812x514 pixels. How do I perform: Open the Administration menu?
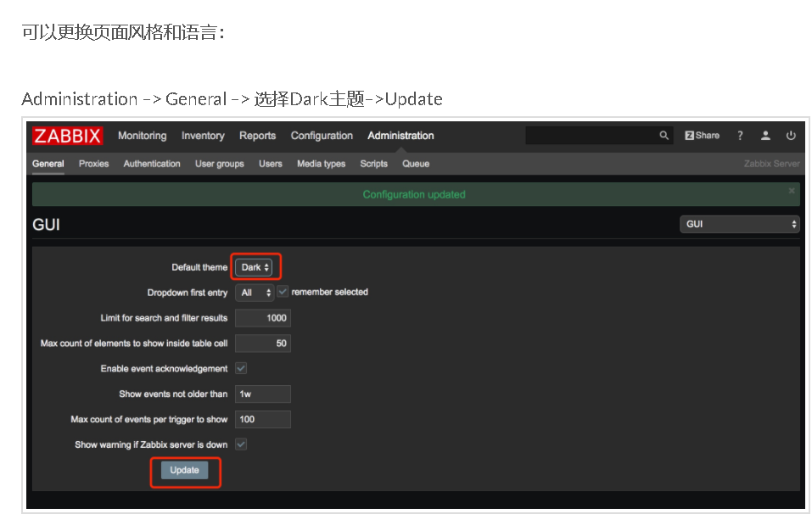(x=400, y=136)
